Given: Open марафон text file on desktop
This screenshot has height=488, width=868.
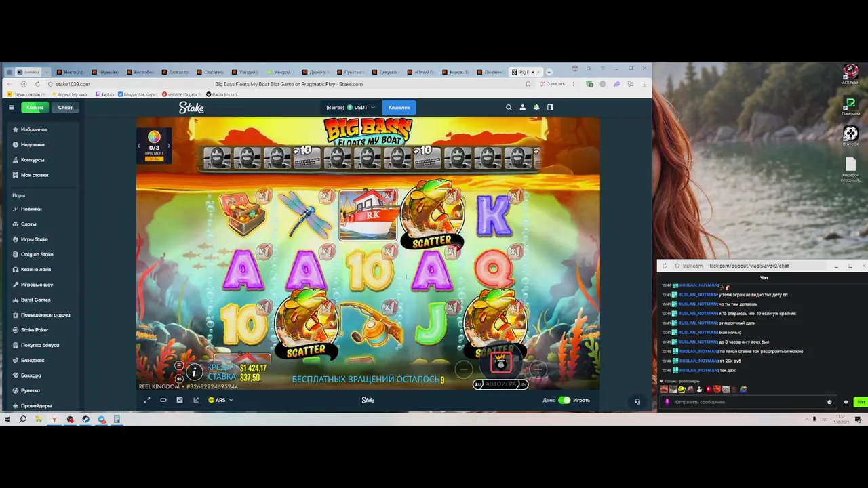Looking at the screenshot, I should [850, 169].
